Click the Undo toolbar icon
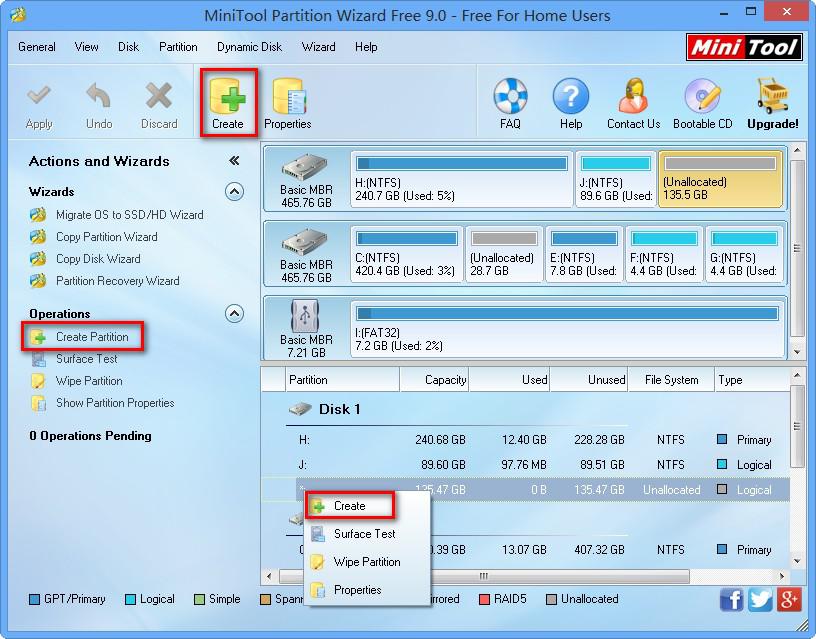 98,100
